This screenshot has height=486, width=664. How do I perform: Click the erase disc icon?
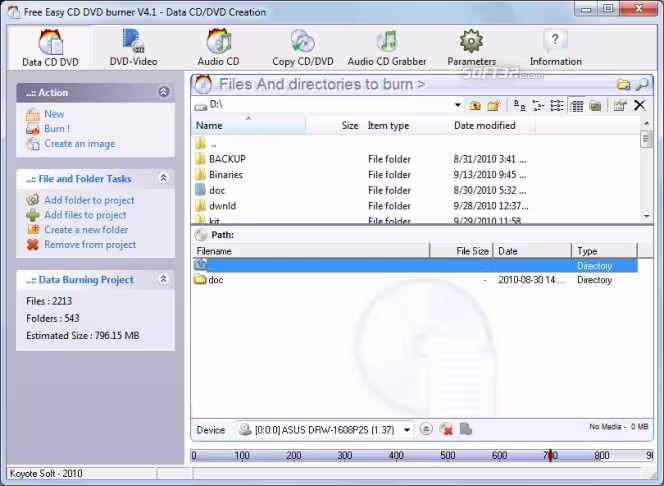446,429
